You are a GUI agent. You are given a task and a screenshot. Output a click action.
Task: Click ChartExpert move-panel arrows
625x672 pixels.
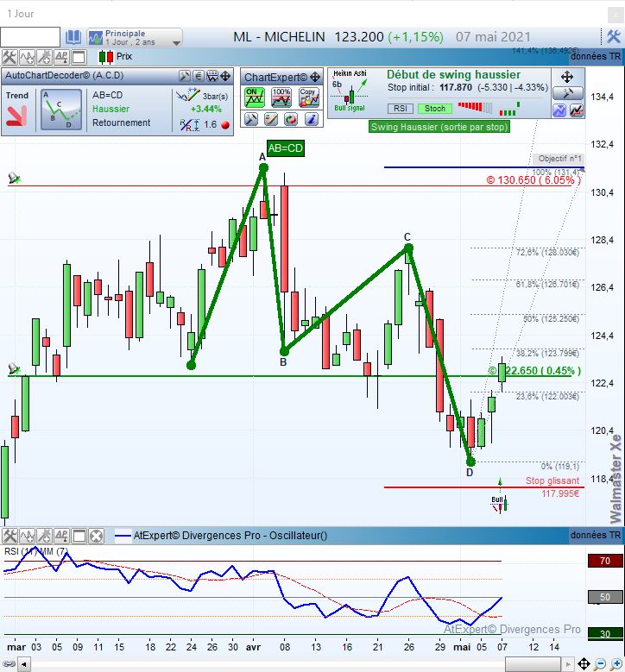315,77
